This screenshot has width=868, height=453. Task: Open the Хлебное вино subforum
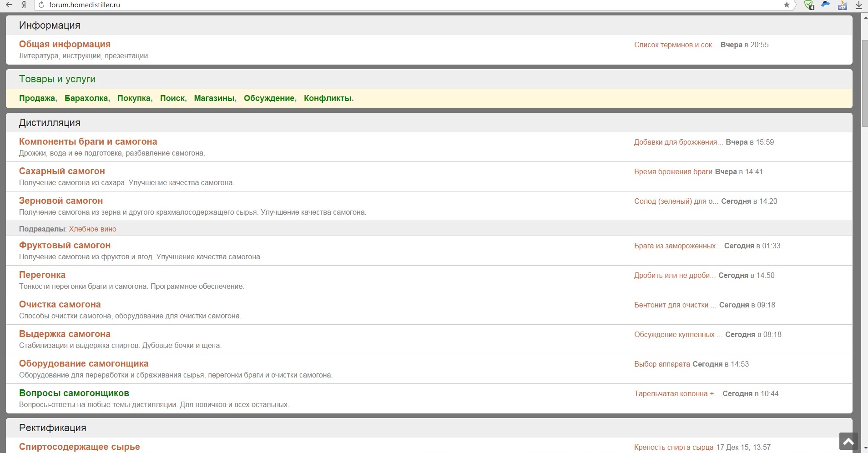click(92, 229)
